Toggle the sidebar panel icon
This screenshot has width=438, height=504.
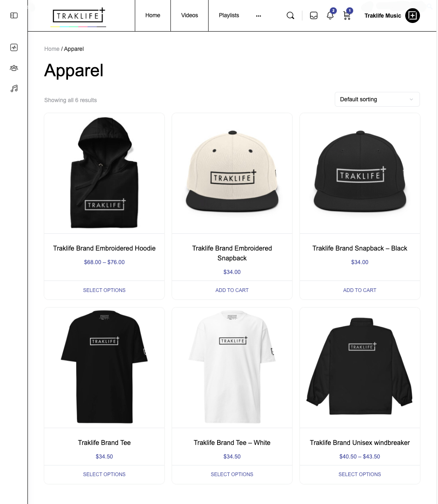(14, 16)
